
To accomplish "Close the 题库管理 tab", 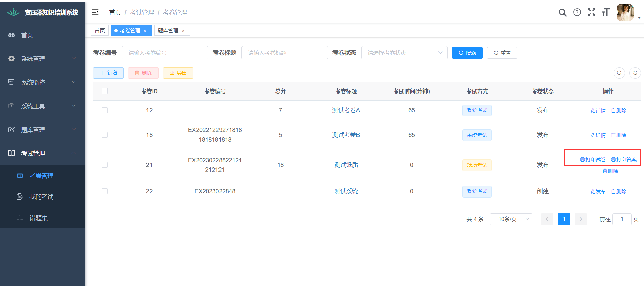I will pyautogui.click(x=183, y=31).
